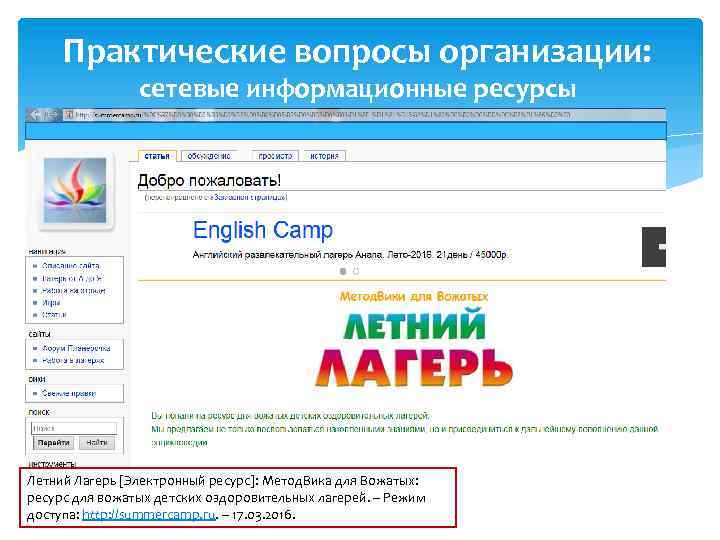Image resolution: width=720 pixels, height=540 pixels.
Task: Click the «инструменты» sidebar section heading
Action: tap(52, 463)
